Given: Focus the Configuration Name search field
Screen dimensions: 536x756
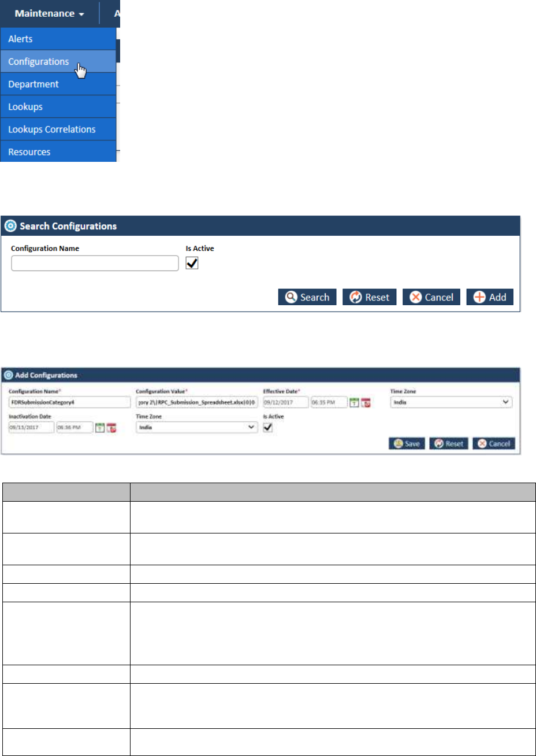Looking at the screenshot, I should coord(95,264).
